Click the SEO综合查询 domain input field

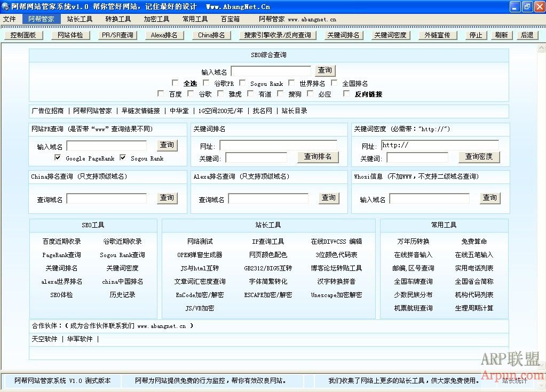click(271, 71)
